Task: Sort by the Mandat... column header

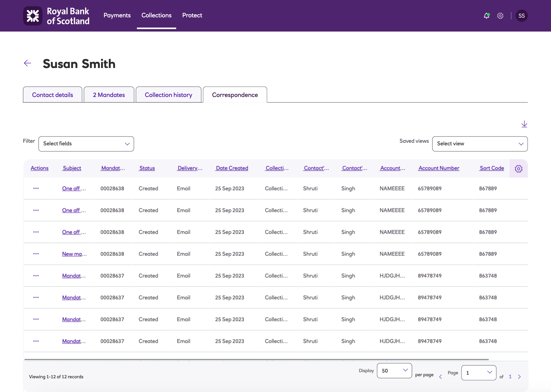Action: click(113, 168)
